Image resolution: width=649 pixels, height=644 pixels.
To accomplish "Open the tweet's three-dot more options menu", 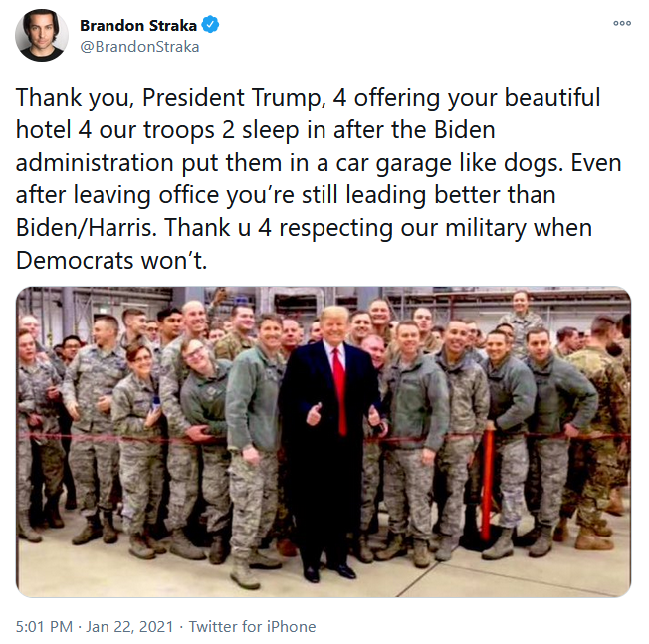I will pyautogui.click(x=622, y=23).
